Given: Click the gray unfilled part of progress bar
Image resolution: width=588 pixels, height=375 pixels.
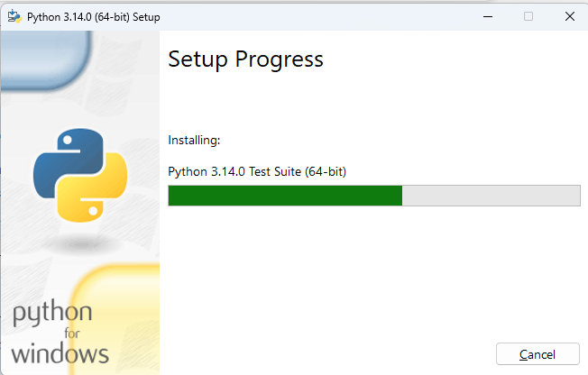Looking at the screenshot, I should (491, 196).
